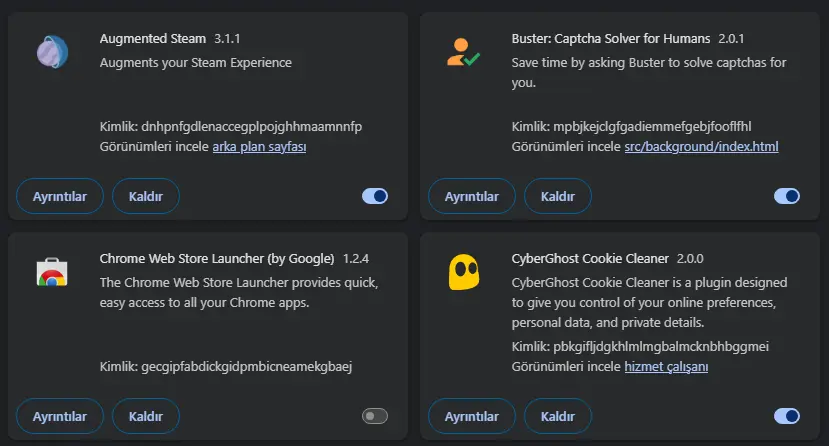Click version number 2.0.0
This screenshot has width=829, height=446.
[x=690, y=258]
